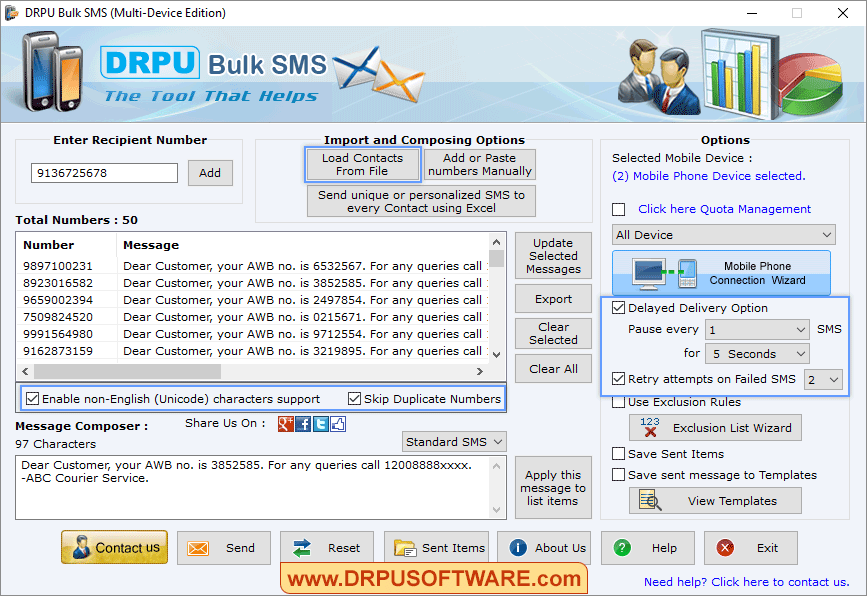
Task: Uncheck Unicode characters support
Action: coord(33,399)
